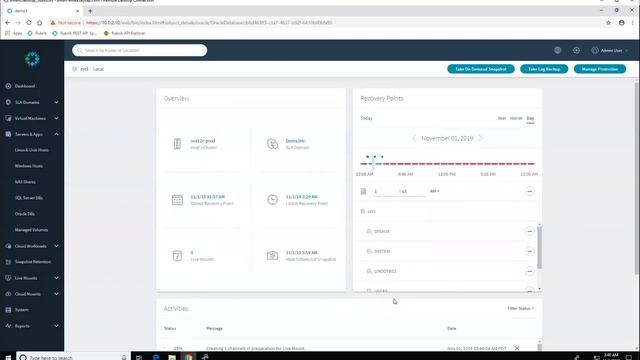Image resolution: width=640 pixels, height=360 pixels.
Task: Open Windows Hosts page
Action: pos(29,166)
